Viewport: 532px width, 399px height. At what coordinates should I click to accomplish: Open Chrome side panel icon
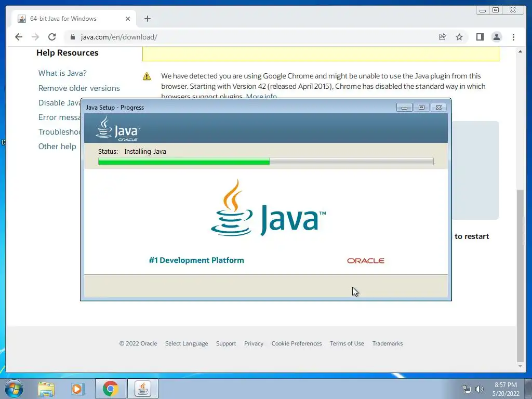coord(480,37)
